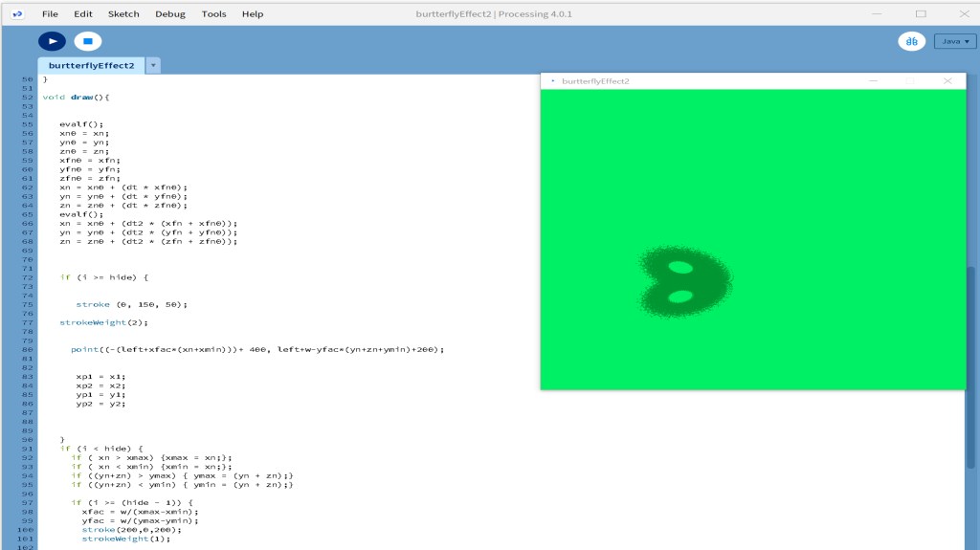Open the Java mode dropdown
The image size is (980, 550).
954,41
